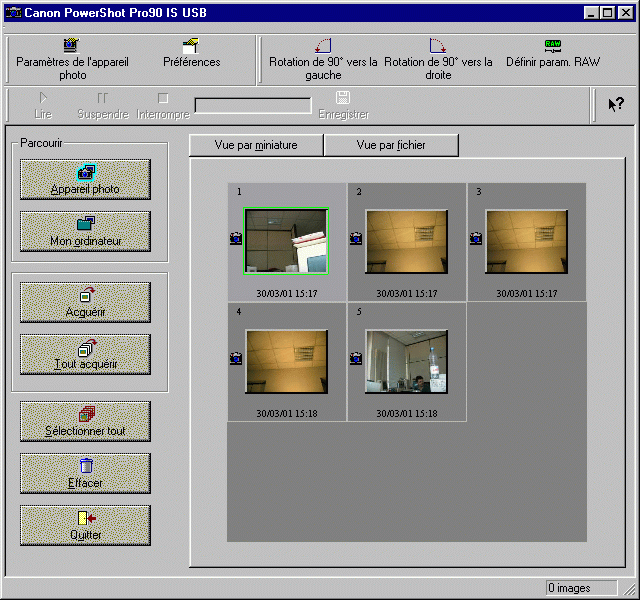Viewport: 640px width, 600px height.
Task: Click the Suspendre pause control
Action: [x=103, y=106]
